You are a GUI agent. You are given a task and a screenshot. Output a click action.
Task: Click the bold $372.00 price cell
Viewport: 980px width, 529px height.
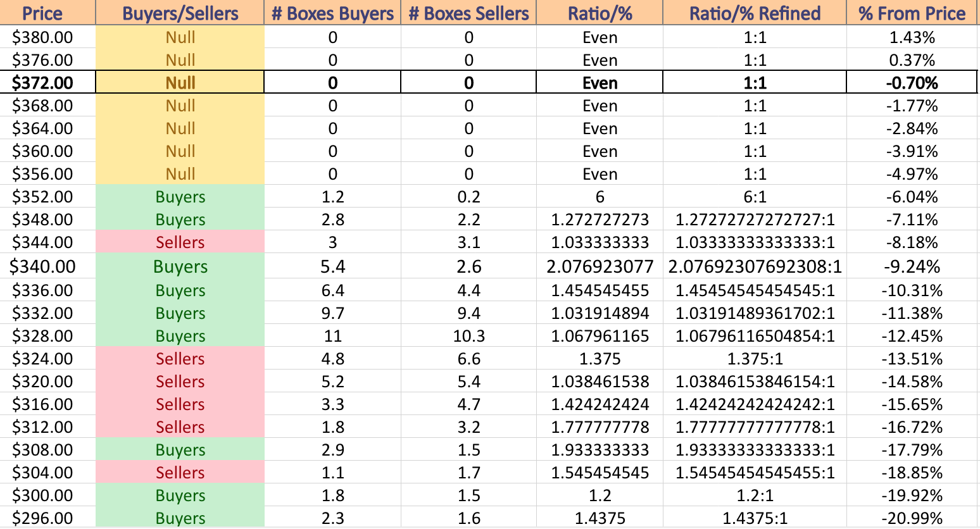[47, 83]
